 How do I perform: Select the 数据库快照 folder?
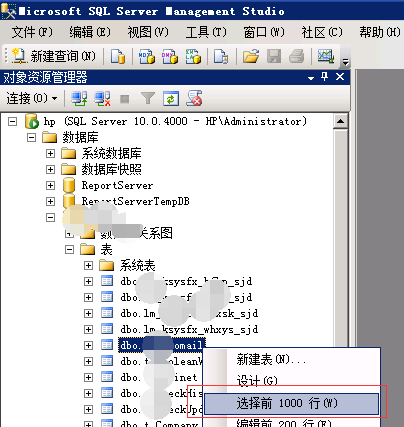(x=111, y=169)
